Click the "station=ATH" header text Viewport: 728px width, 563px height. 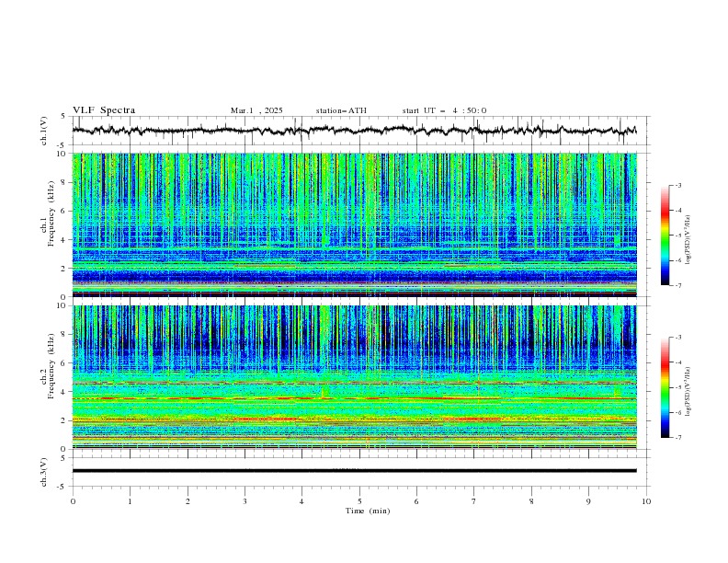(341, 110)
